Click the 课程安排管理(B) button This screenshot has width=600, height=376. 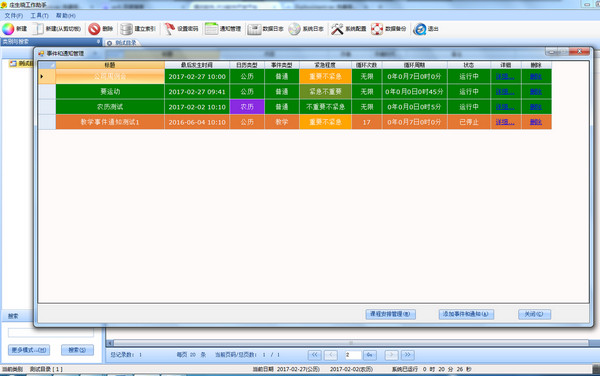[x=390, y=314]
